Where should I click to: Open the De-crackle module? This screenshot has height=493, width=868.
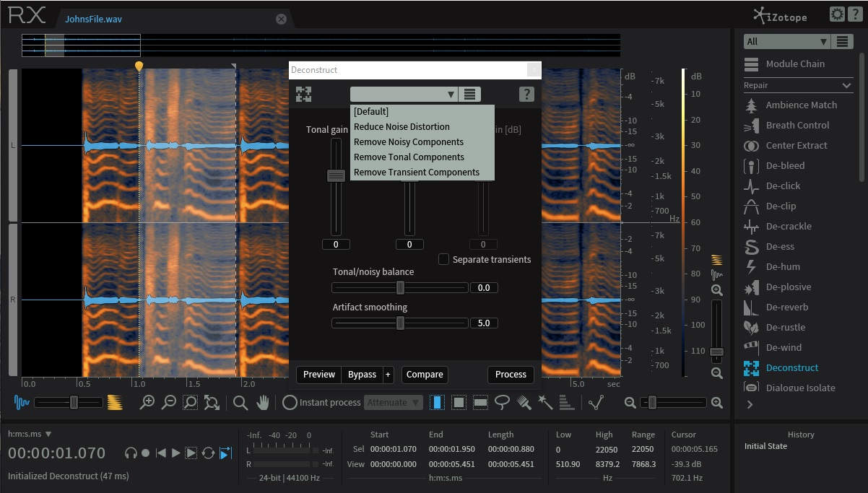778,226
